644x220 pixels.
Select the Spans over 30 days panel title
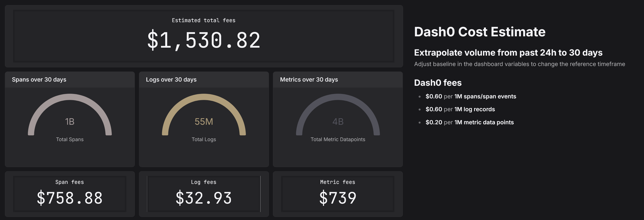39,80
